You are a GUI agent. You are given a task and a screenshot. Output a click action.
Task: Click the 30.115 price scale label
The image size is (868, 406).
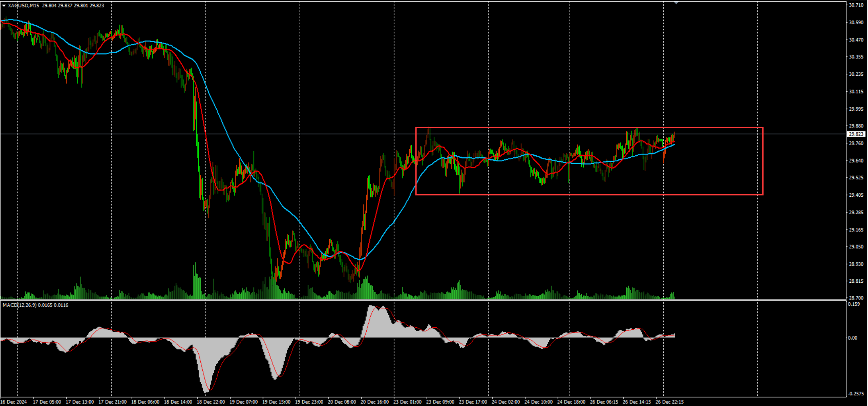(855, 92)
